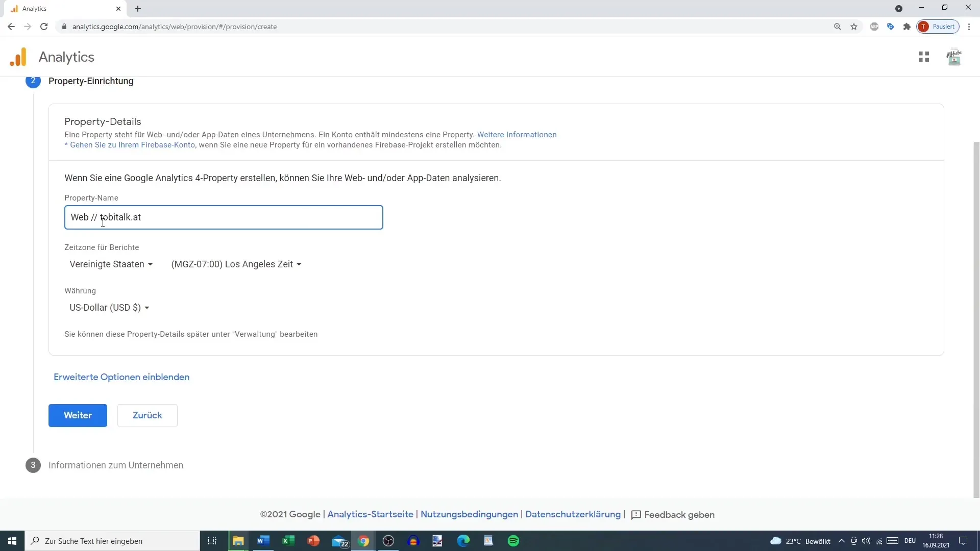Click the Property-Name input field
This screenshot has width=980, height=551.
[224, 217]
